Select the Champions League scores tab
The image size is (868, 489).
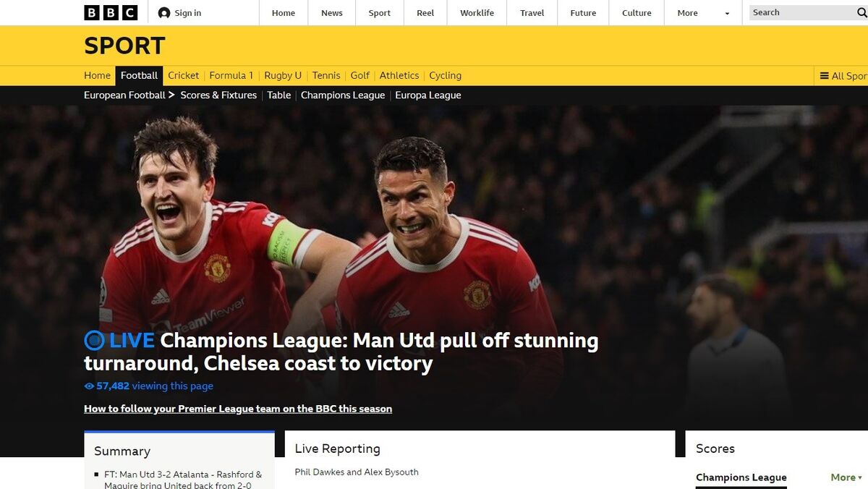741,477
